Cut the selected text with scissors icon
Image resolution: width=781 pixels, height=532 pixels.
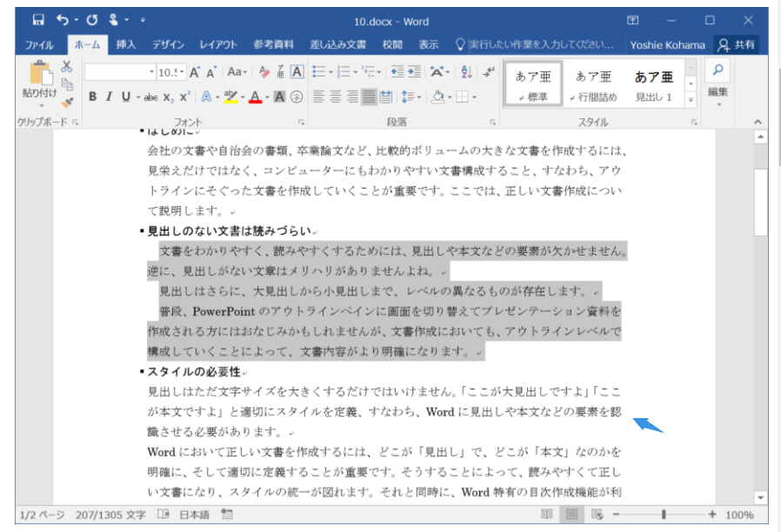[x=67, y=66]
